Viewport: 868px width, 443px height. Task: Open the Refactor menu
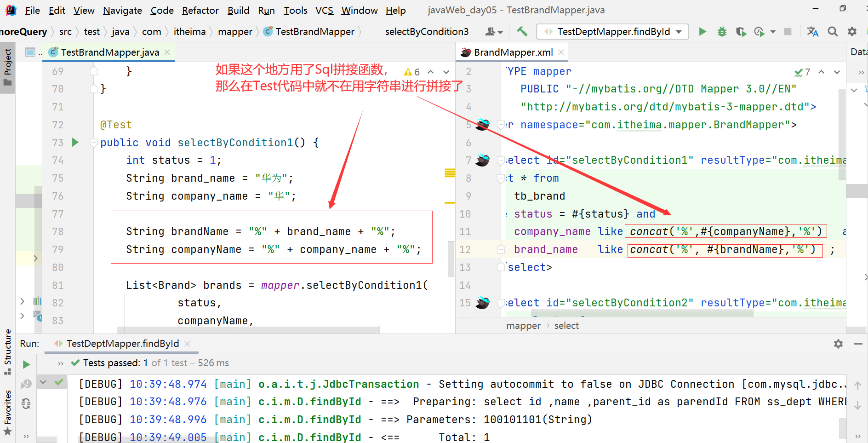pyautogui.click(x=200, y=10)
